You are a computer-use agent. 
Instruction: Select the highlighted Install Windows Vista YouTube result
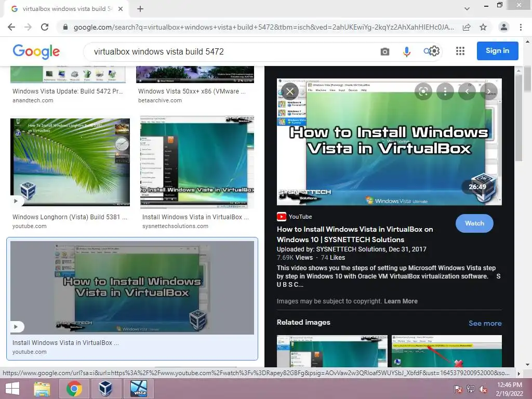tap(132, 299)
